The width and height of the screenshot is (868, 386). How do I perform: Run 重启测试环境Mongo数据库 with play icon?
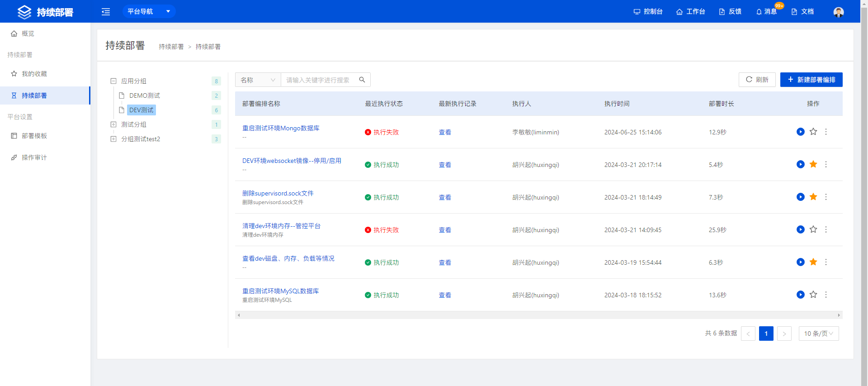(801, 132)
